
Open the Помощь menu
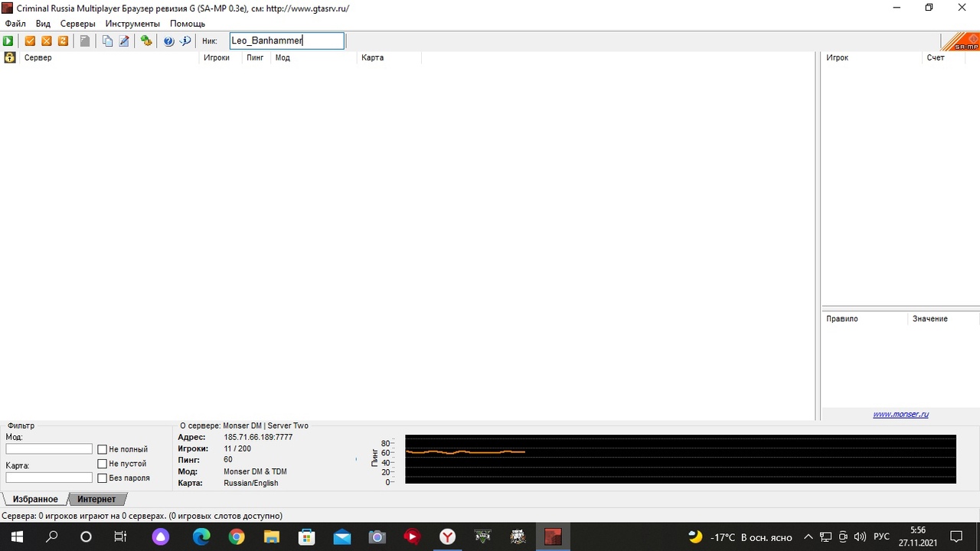(188, 24)
